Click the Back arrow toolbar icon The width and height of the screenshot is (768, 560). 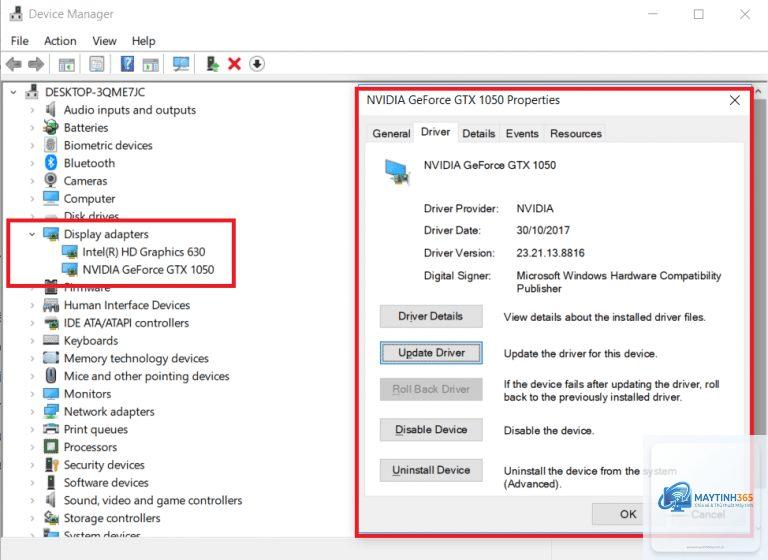tap(14, 64)
